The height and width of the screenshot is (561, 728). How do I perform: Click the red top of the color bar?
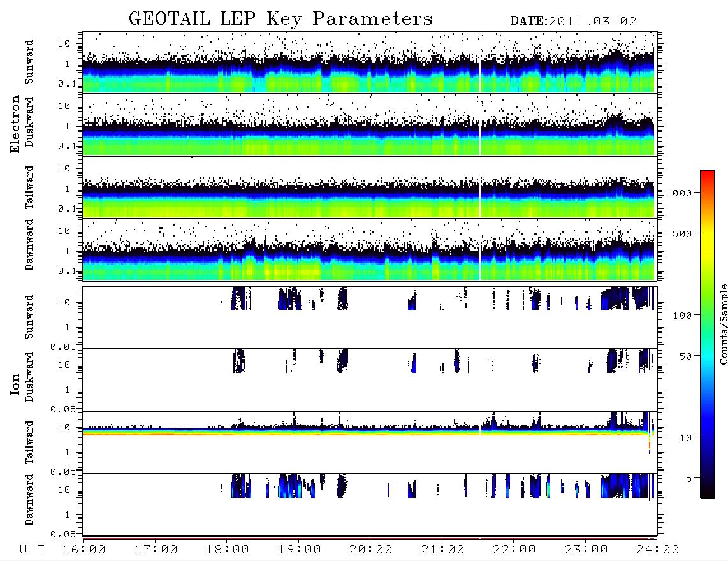[x=708, y=175]
